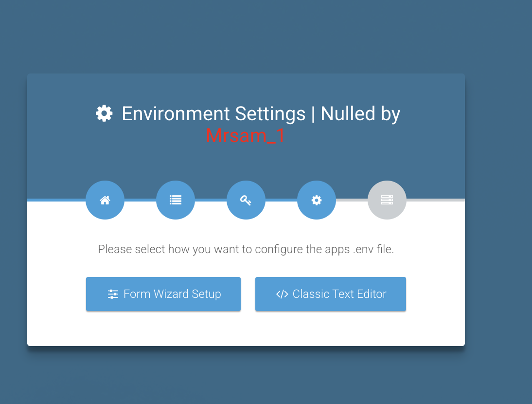Click progress line between list and key steps

tap(211, 200)
